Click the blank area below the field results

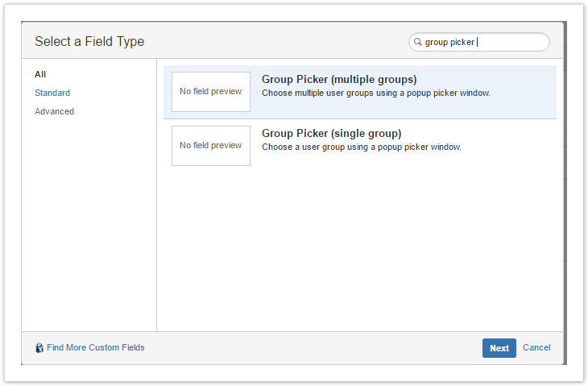[x=359, y=250]
